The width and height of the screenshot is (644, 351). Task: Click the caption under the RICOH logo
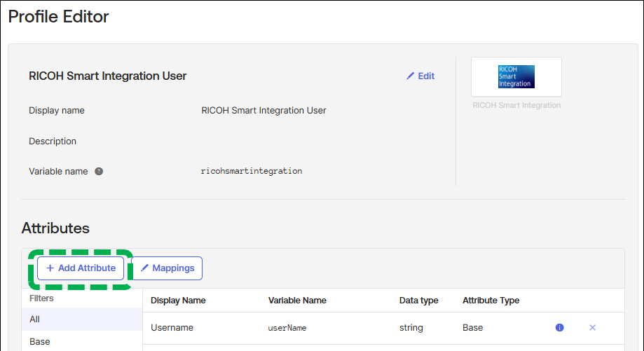pos(516,106)
